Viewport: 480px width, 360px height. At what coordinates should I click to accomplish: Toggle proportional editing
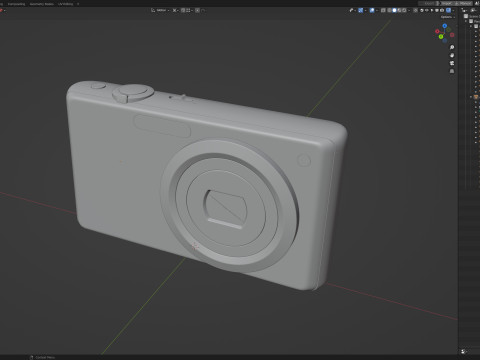pos(197,10)
